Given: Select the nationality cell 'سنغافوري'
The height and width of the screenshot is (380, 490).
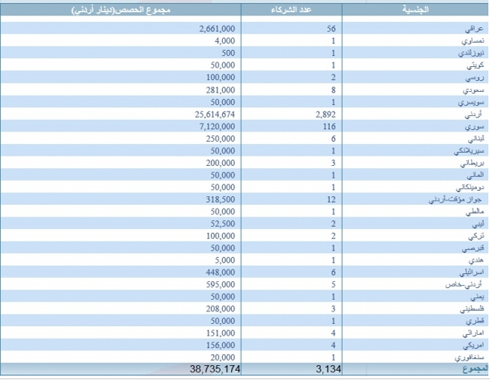Looking at the screenshot, I should coord(469,358).
